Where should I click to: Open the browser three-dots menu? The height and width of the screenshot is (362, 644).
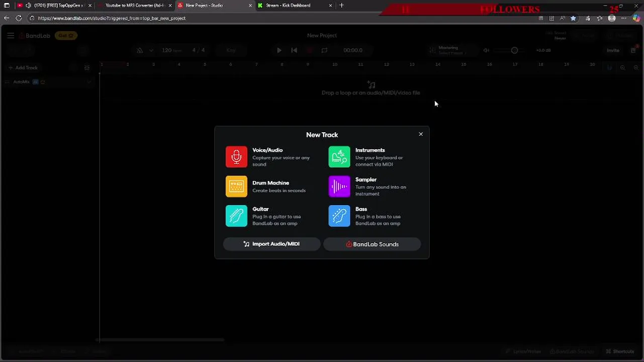[624, 18]
